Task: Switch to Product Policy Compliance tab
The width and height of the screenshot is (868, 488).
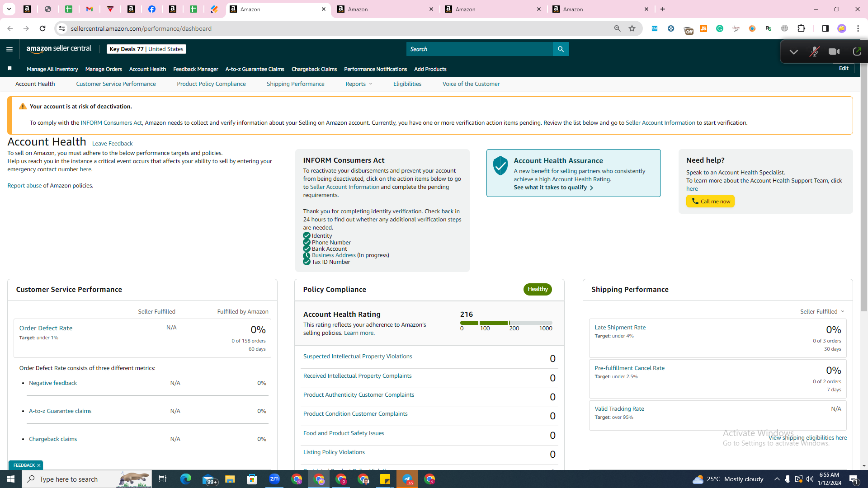Action: click(211, 84)
